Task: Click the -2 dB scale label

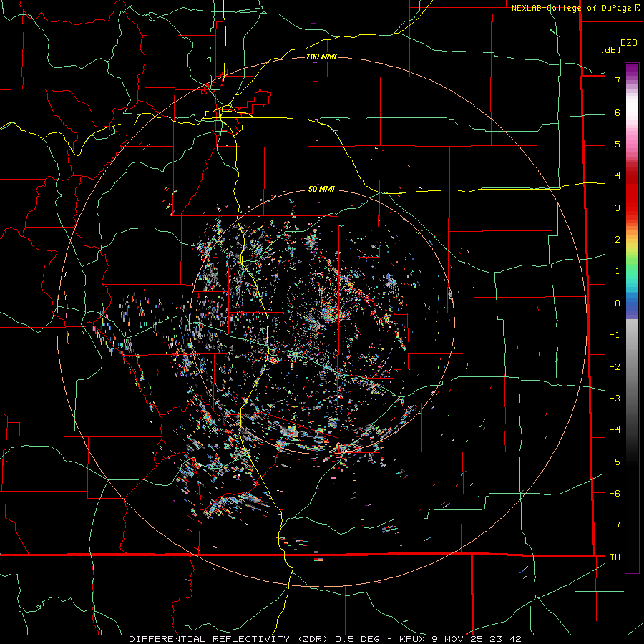Action: click(615, 366)
